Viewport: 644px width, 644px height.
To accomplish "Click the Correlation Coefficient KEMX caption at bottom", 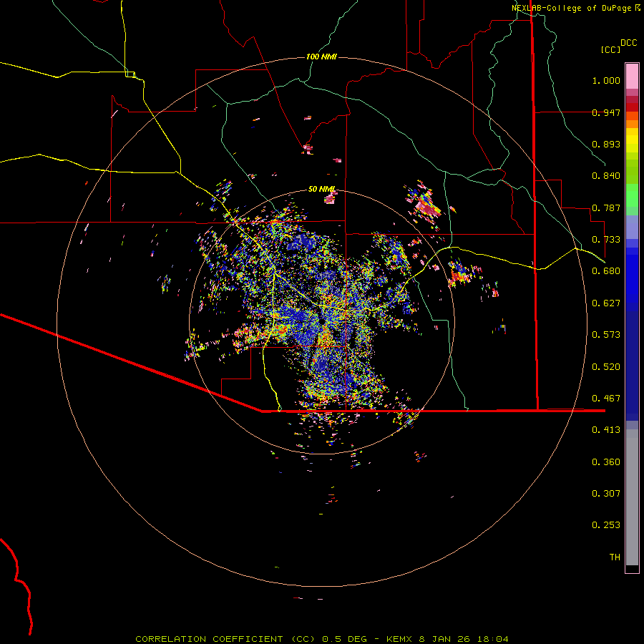I will click(x=321, y=639).
